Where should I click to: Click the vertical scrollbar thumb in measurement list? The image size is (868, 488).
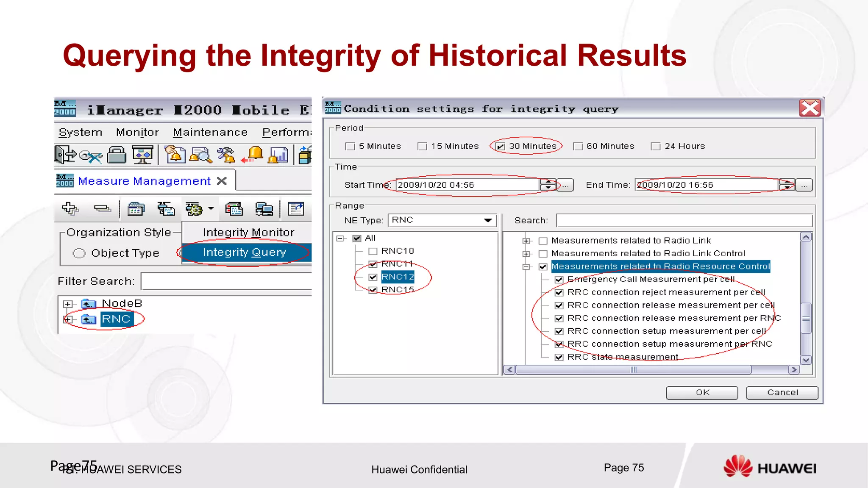806,318
